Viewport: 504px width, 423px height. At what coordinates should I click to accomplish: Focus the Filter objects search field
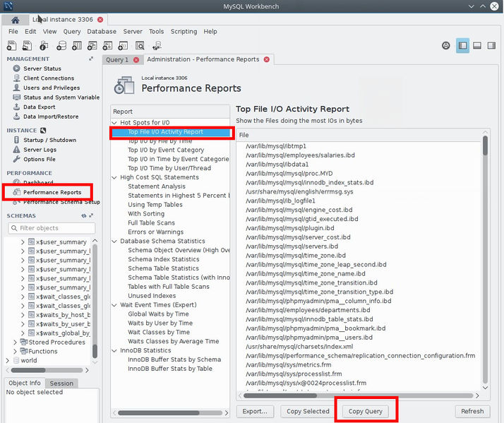pos(52,228)
